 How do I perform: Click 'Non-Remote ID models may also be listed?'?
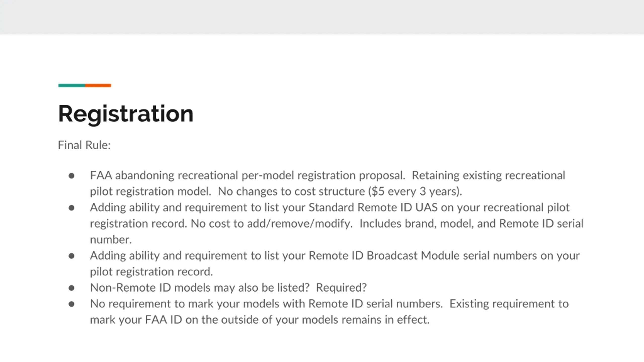coord(200,288)
